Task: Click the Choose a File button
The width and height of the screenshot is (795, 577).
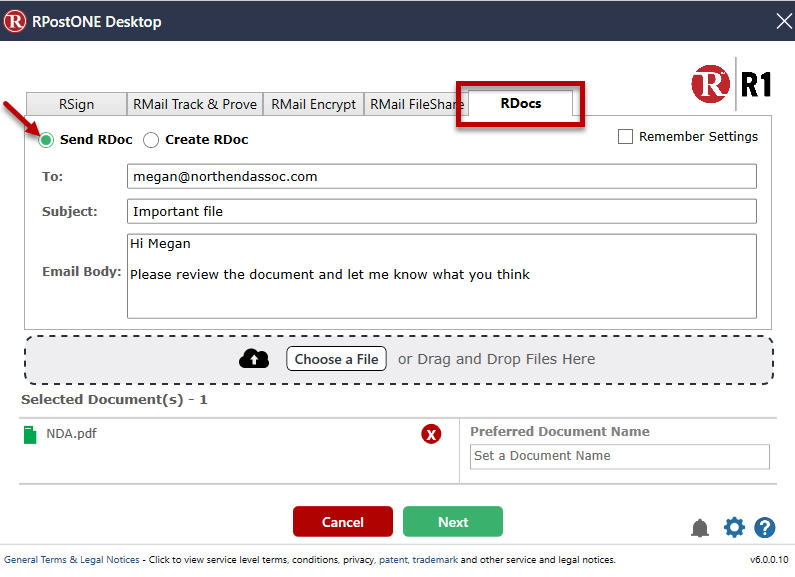Action: pyautogui.click(x=336, y=359)
